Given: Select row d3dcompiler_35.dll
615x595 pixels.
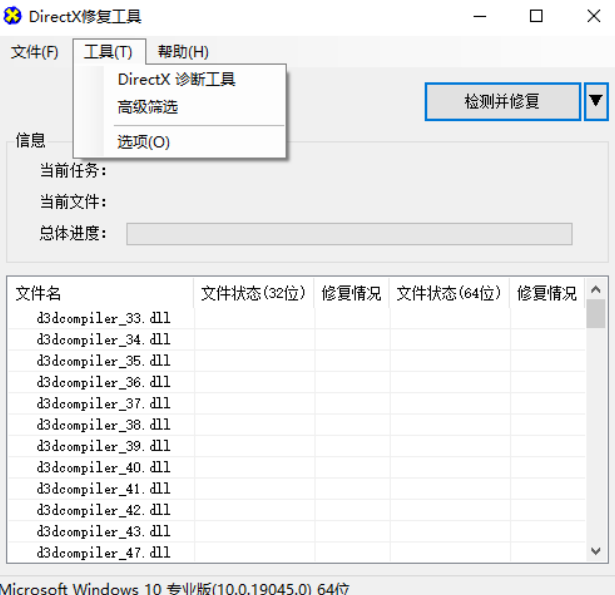Looking at the screenshot, I should tap(297, 361).
